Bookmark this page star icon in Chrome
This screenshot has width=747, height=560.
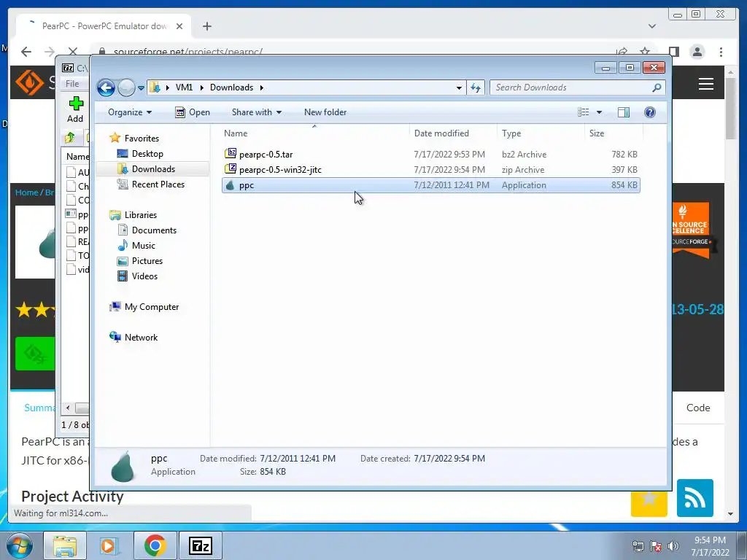645,52
